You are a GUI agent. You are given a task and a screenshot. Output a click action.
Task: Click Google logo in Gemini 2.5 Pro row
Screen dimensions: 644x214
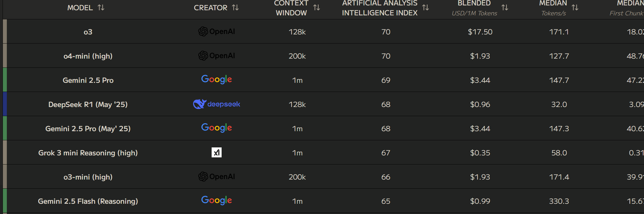point(216,79)
